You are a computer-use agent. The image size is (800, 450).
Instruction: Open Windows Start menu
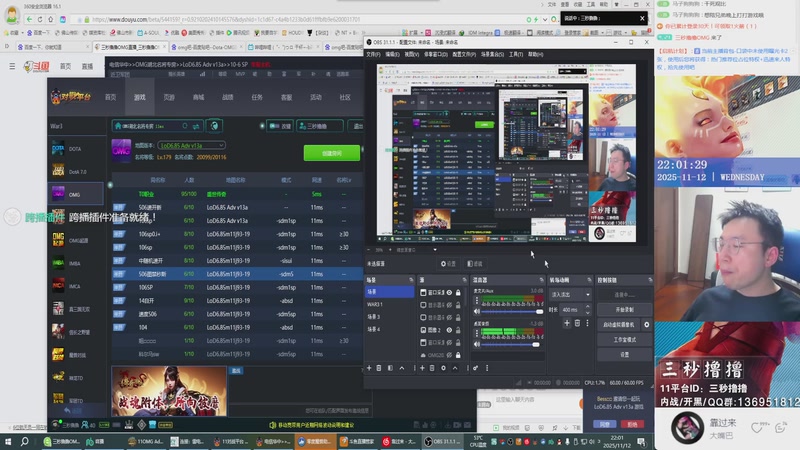coord(8,441)
